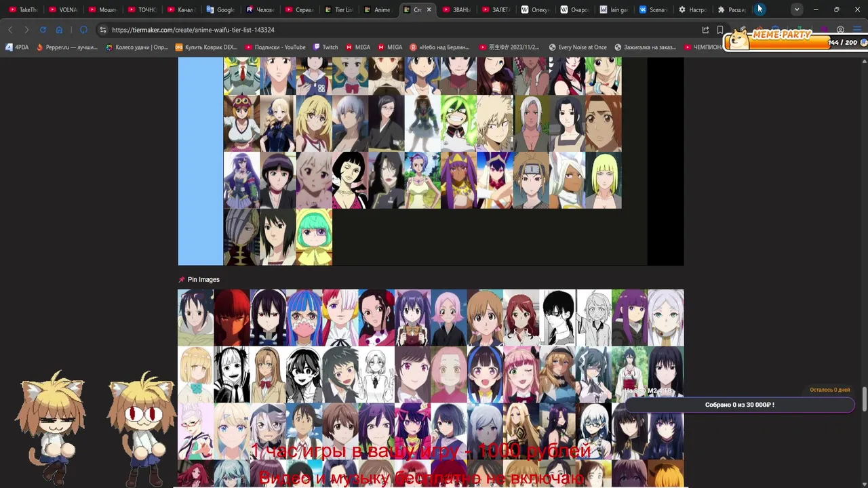Switch to the Tier List tab
This screenshot has height=488, width=868.
(x=338, y=9)
